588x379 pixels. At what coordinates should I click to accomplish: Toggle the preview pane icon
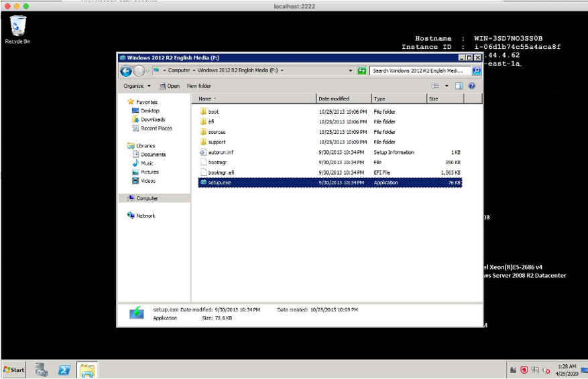click(x=459, y=86)
